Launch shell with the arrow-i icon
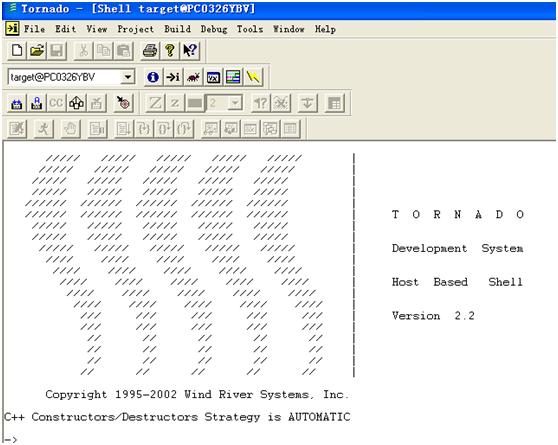Image resolution: width=558 pixels, height=445 pixels. click(x=173, y=77)
